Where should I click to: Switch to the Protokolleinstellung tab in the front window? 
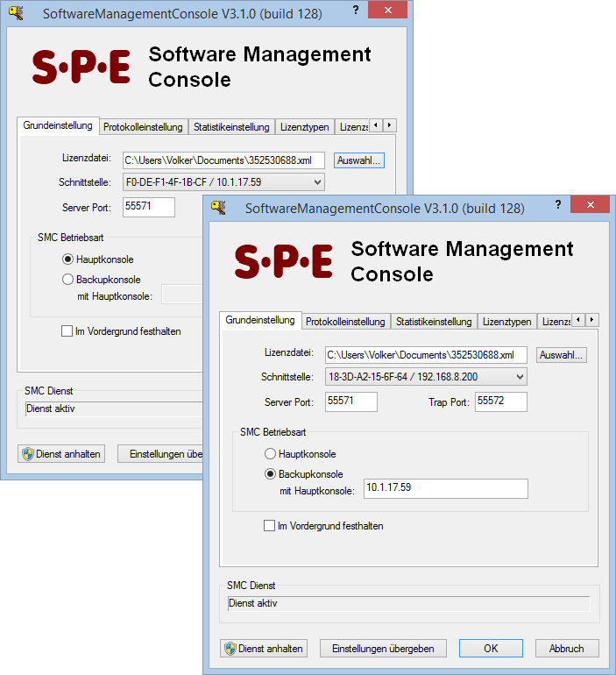[345, 322]
